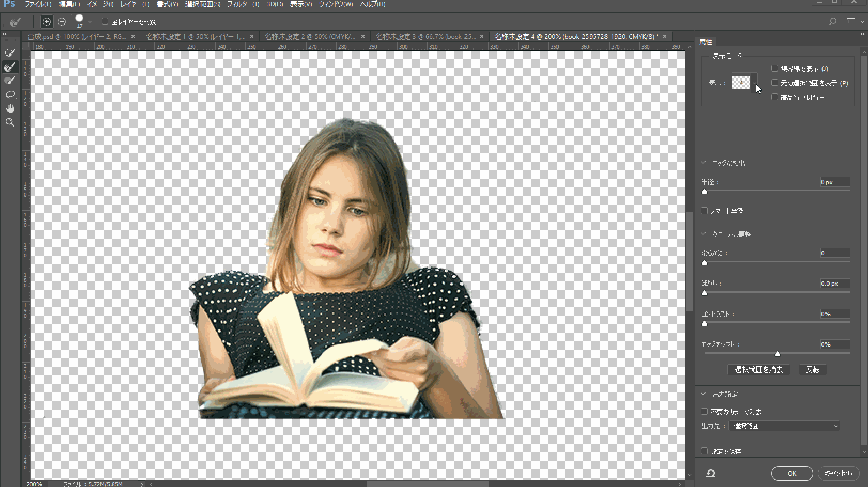Open search with magnifier icon
The width and height of the screenshot is (868, 487).
(832, 21)
